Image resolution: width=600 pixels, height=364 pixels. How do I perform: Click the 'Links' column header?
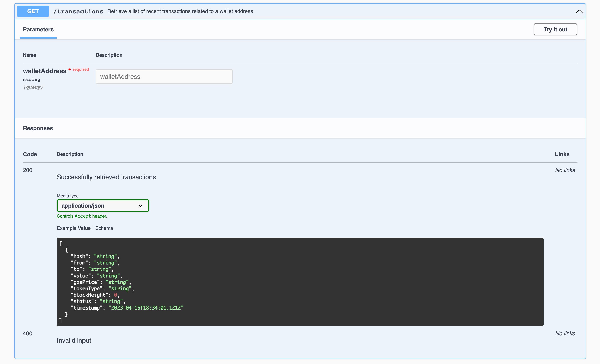[562, 154]
